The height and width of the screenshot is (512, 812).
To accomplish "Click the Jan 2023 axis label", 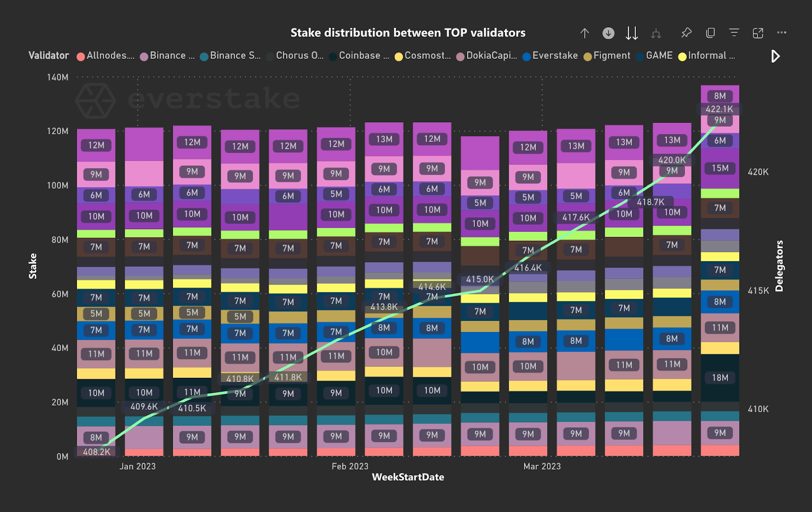I will 138,467.
